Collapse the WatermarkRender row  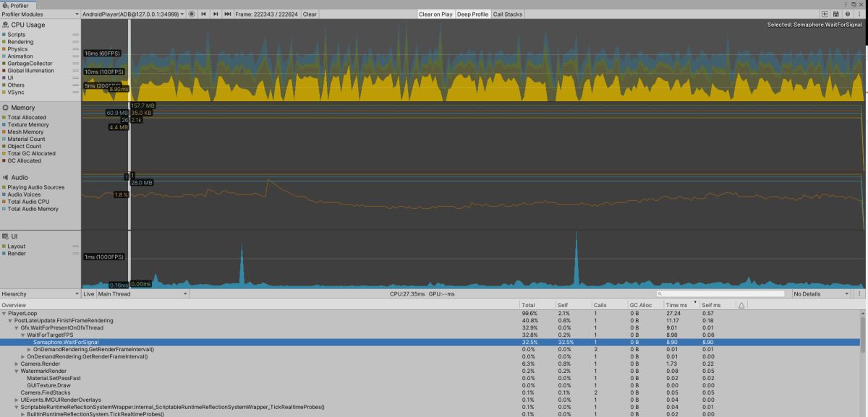[17, 371]
